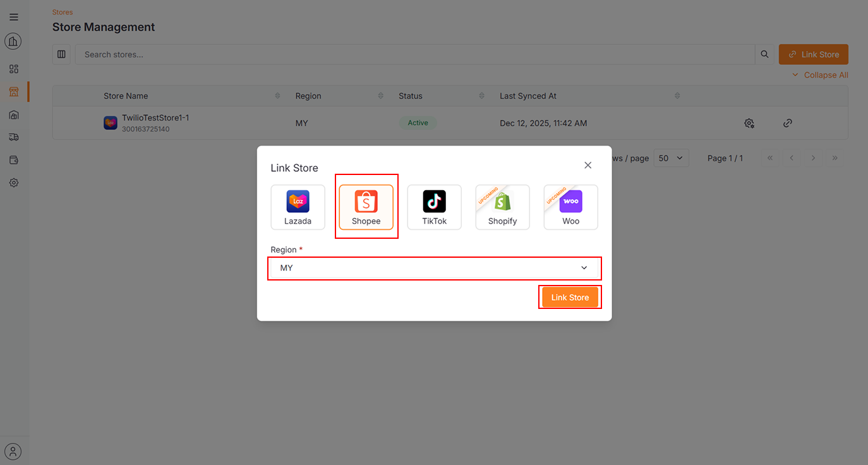Click the Stores breadcrumb link
Screen dimensions: 868x465
pos(62,11)
